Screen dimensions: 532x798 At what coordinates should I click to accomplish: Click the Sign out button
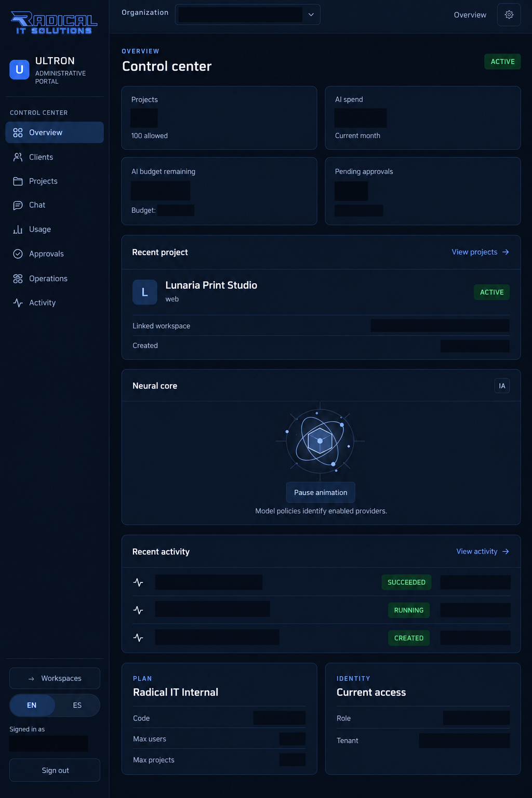pos(55,770)
